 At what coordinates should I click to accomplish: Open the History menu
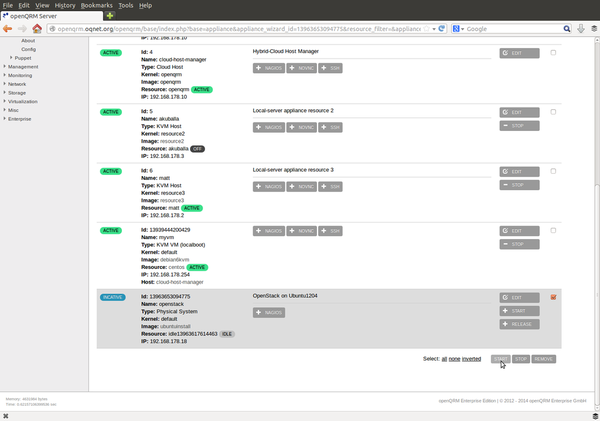pyautogui.click(x=65, y=5)
